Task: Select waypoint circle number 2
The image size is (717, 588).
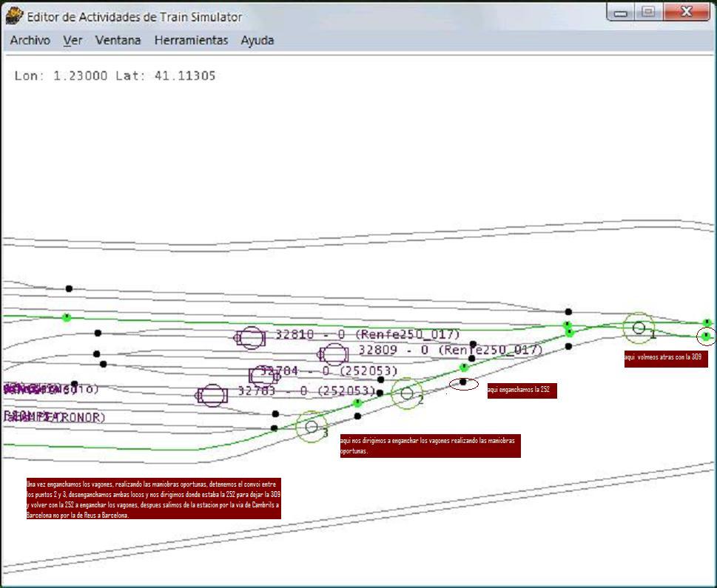Action: click(x=406, y=393)
